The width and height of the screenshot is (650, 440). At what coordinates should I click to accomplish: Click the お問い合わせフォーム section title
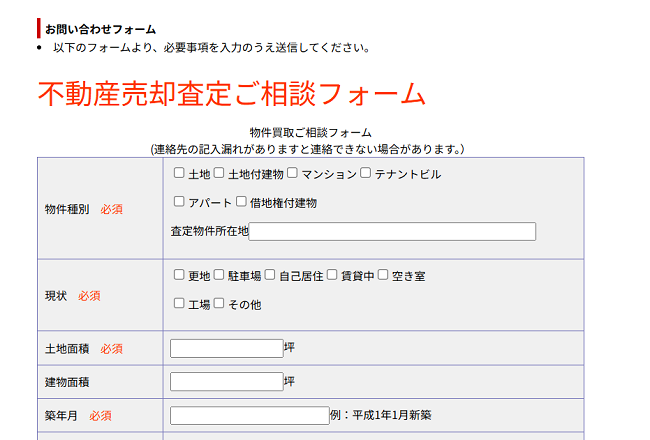(x=100, y=29)
